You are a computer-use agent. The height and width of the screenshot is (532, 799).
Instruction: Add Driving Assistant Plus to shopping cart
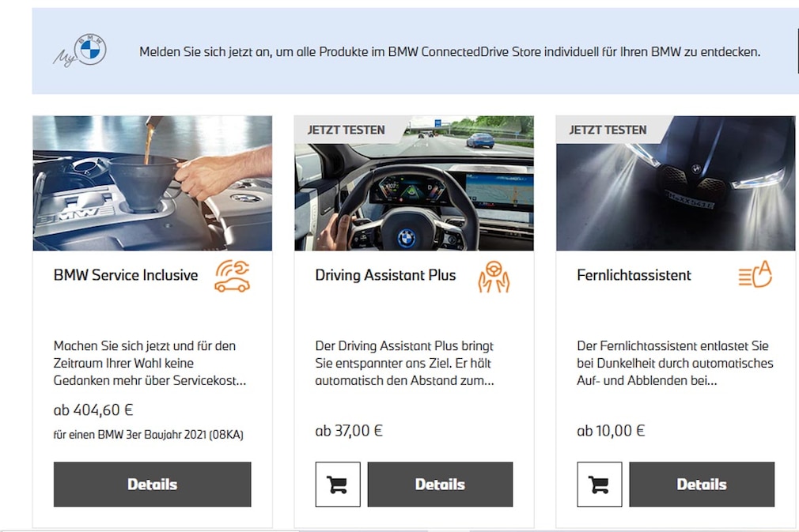[338, 484]
